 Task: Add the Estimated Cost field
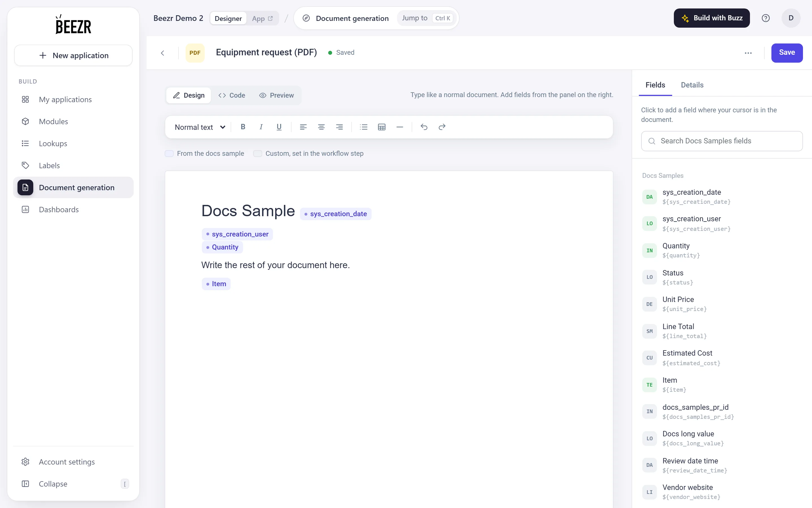[x=722, y=358]
